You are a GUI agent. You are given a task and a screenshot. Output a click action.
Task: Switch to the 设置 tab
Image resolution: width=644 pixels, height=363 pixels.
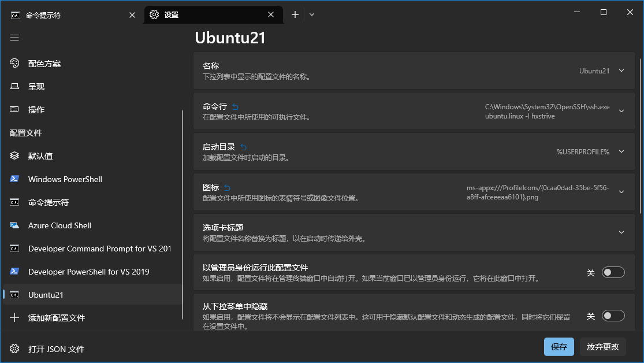pyautogui.click(x=213, y=15)
